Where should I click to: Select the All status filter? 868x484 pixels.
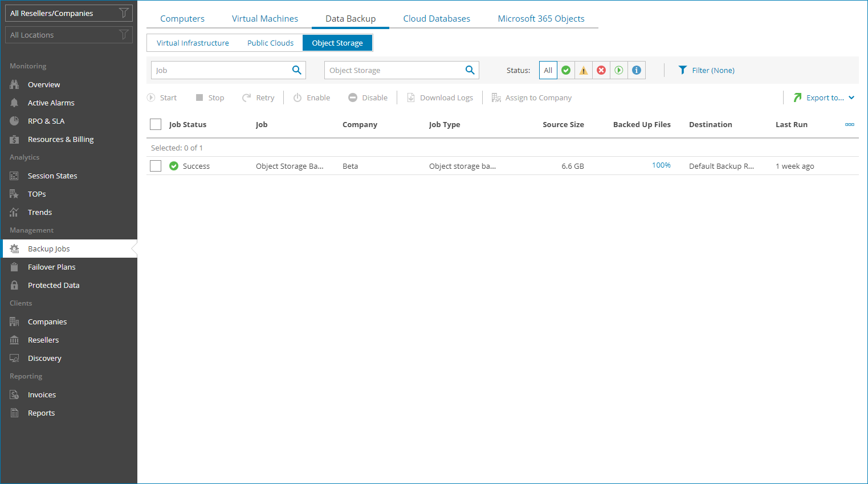click(548, 70)
